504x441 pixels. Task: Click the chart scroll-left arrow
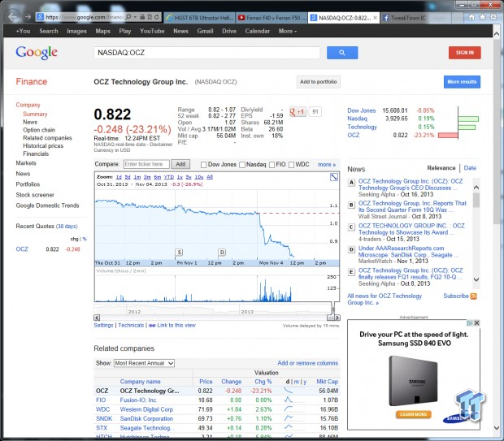pos(97,318)
